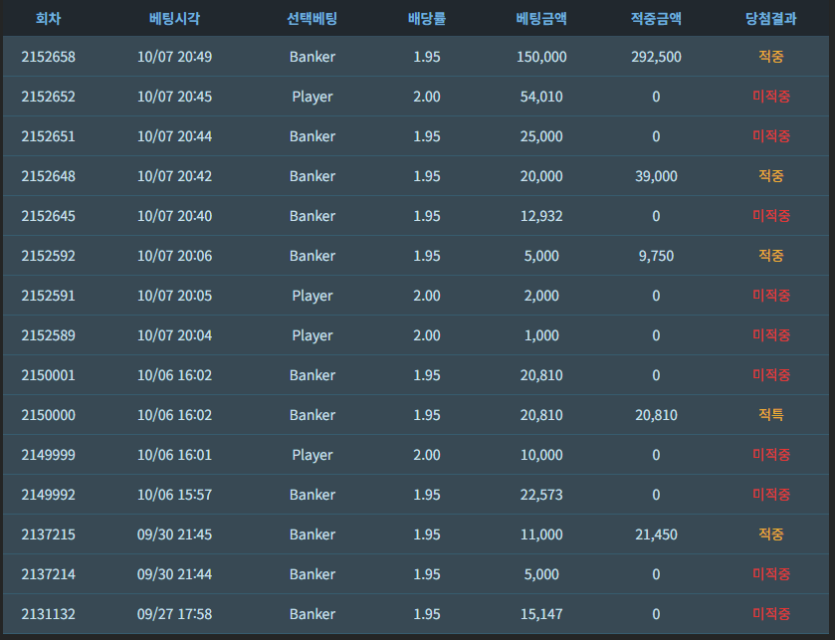Click the bet amount 12,932
Screen dimensions: 835x640
pos(542,216)
